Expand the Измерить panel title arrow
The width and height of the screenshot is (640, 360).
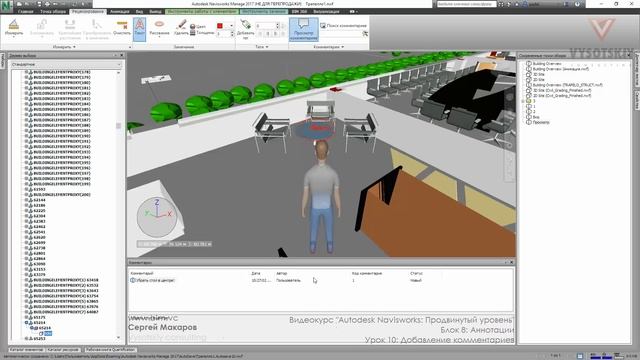[x=74, y=47]
